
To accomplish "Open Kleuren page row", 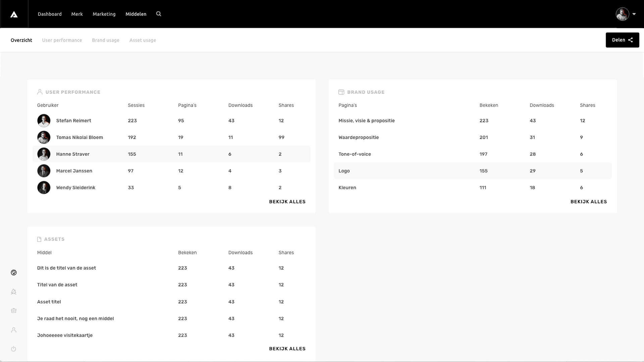I will (x=473, y=188).
